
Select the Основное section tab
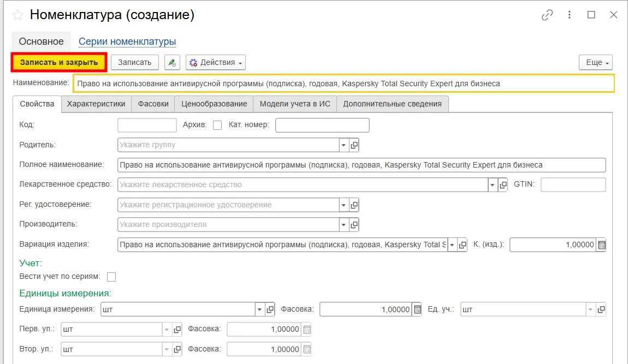tap(42, 41)
